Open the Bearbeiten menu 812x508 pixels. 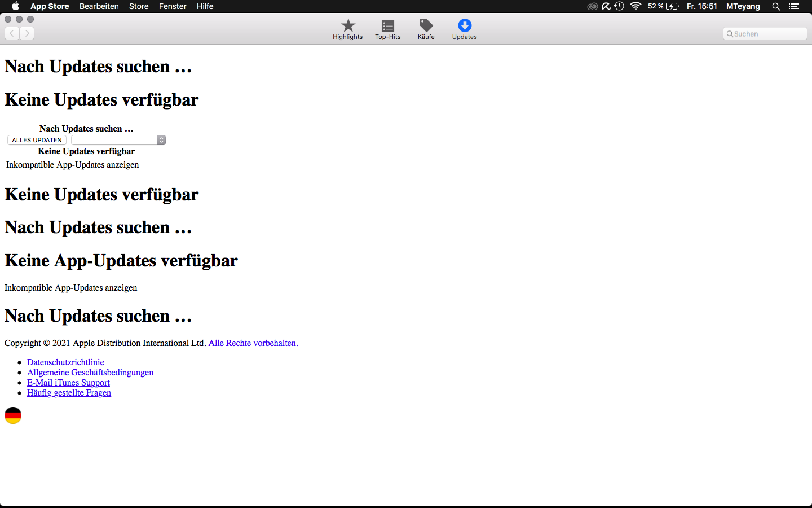pos(99,6)
